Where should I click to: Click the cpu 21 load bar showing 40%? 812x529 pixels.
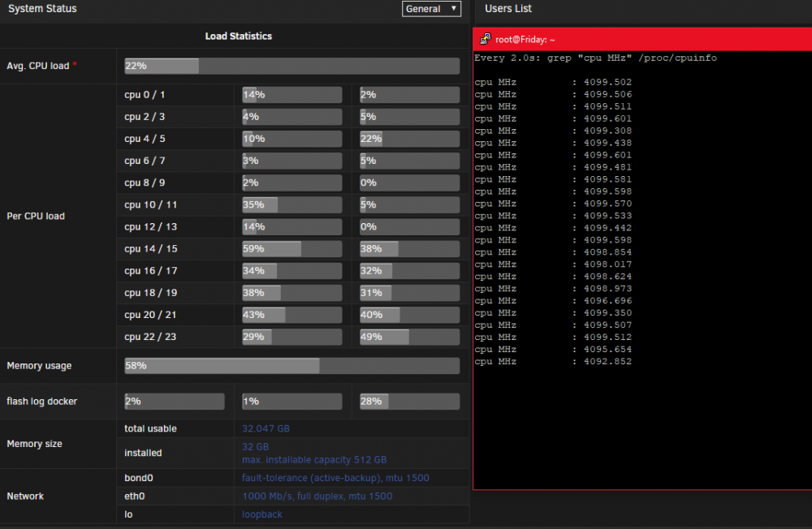[x=409, y=315]
